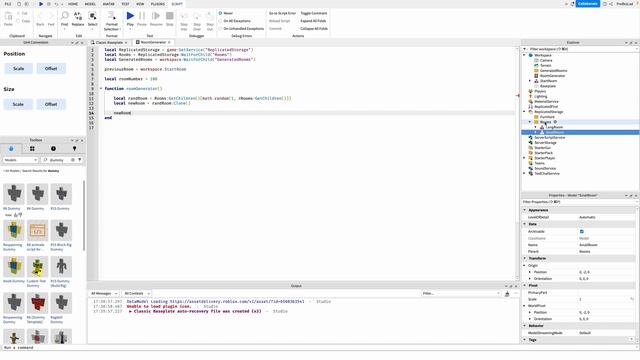
Task: Open the Models category dropdown in Toolbox
Action: coord(20,160)
